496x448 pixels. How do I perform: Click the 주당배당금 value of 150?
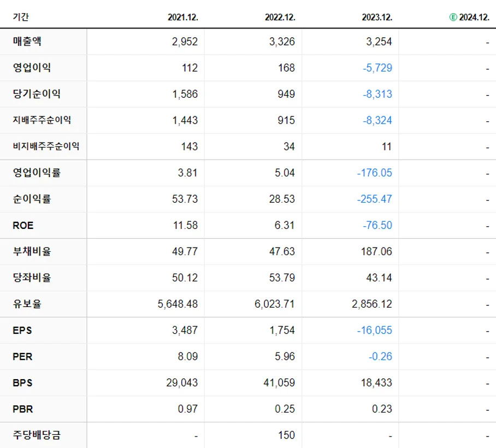[286, 435]
